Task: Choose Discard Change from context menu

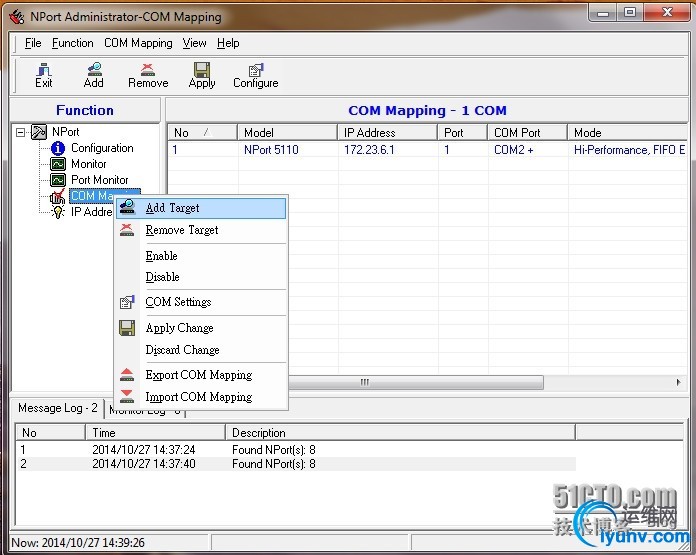Action: (x=201, y=350)
